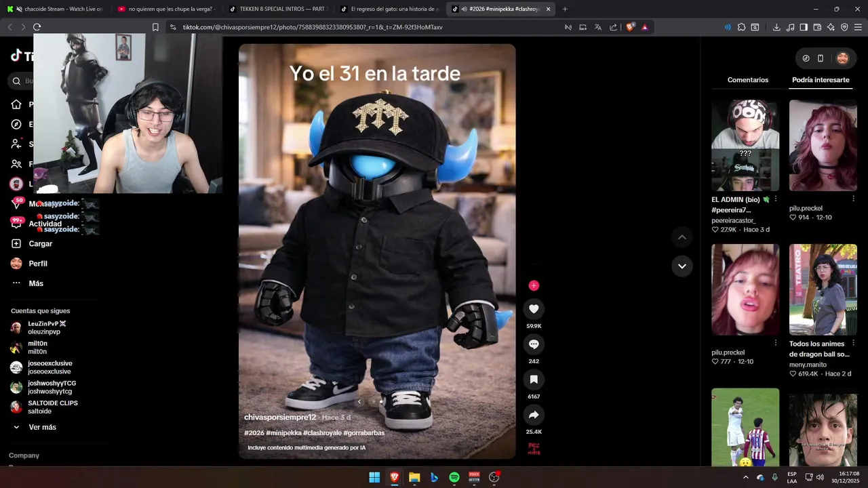Image resolution: width=868 pixels, height=488 pixels.
Task: Toggle Brave sidebar panel
Action: click(804, 27)
